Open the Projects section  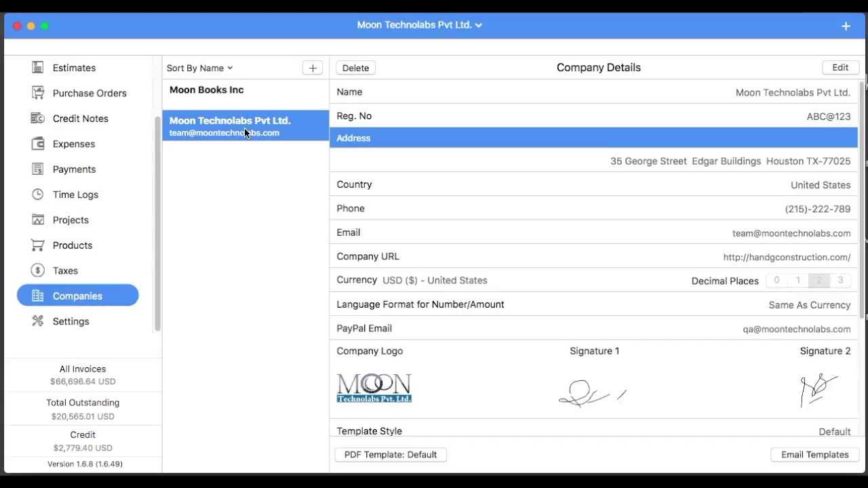click(71, 220)
